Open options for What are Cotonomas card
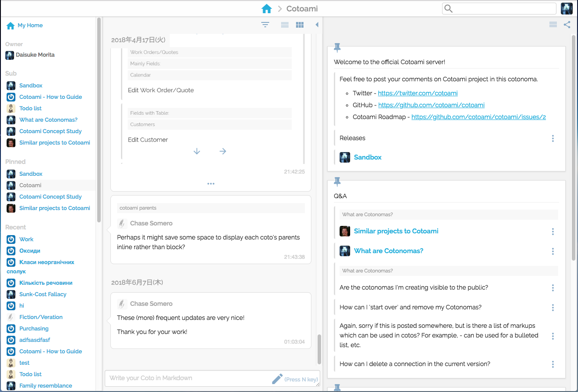Screen dimensions: 578x392 coord(553,251)
